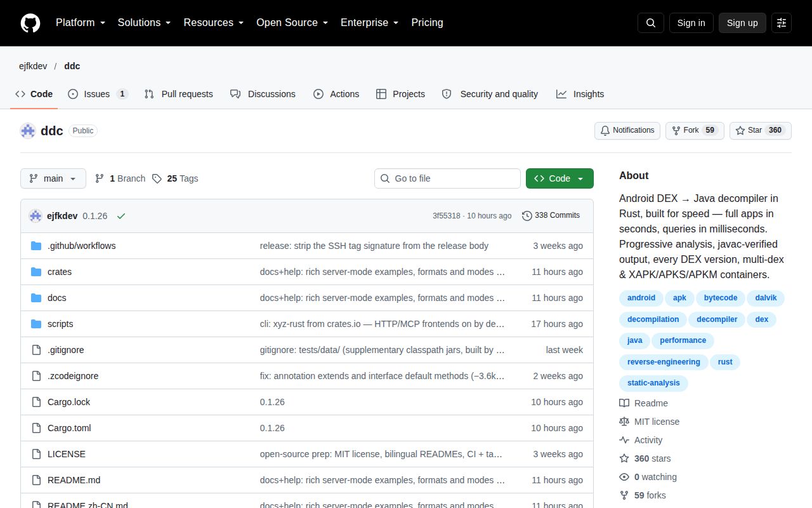Open commit history via 338 Commits
This screenshot has height=508, width=812.
pyautogui.click(x=551, y=215)
